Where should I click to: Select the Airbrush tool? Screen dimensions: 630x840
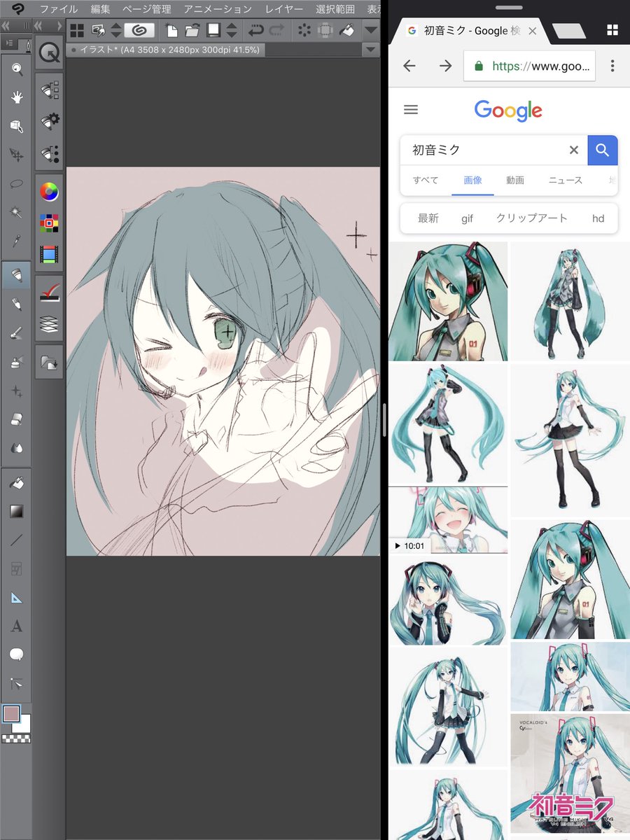click(16, 362)
